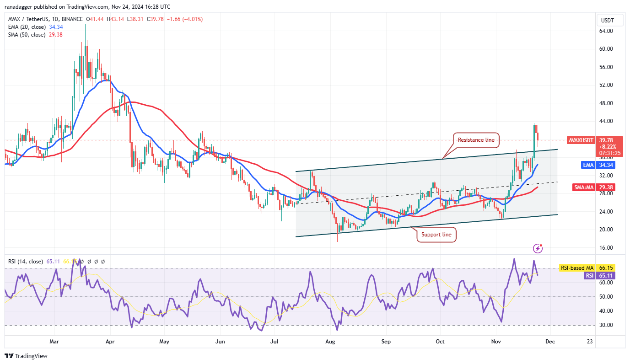The height and width of the screenshot is (364, 630).
Task: Select the EMA (20, close) indicator legend
Action: pos(26,27)
